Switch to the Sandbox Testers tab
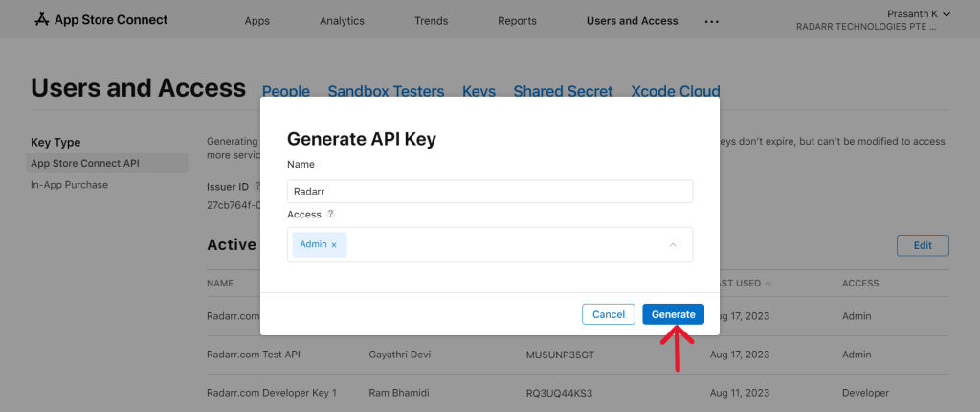 pos(386,91)
